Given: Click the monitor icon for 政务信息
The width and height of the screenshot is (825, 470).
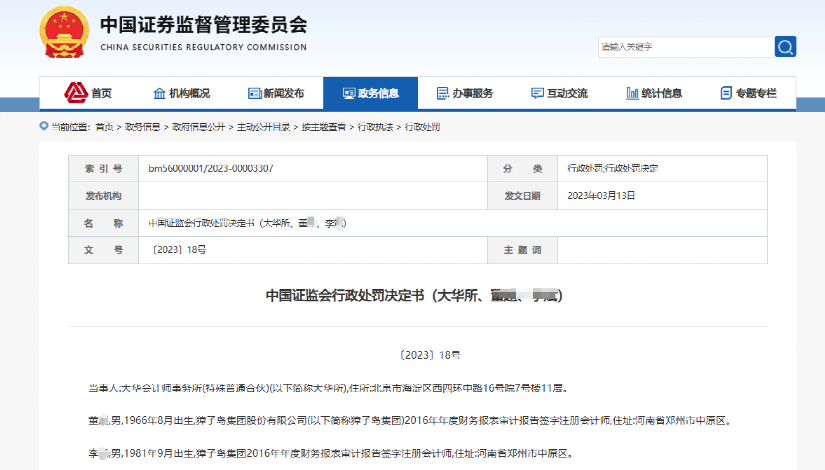Looking at the screenshot, I should pyautogui.click(x=349, y=93).
